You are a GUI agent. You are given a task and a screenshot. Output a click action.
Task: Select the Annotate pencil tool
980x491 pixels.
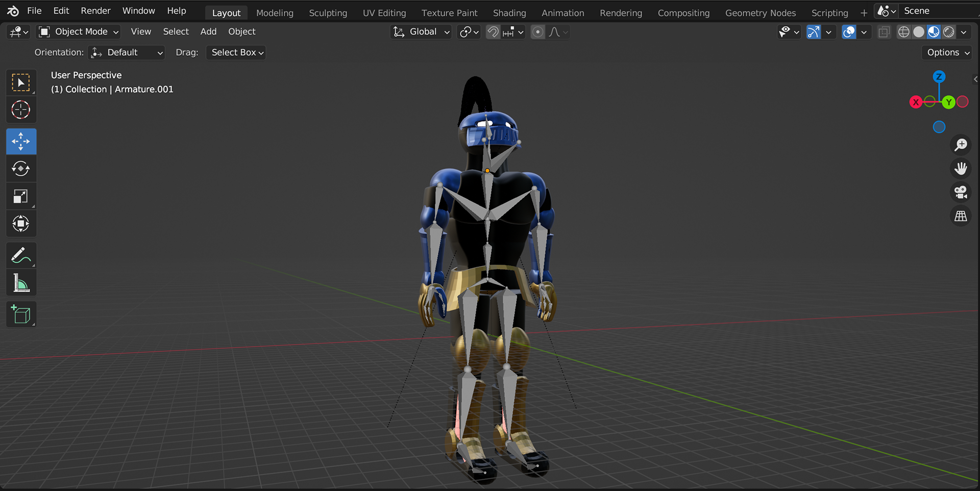click(21, 255)
